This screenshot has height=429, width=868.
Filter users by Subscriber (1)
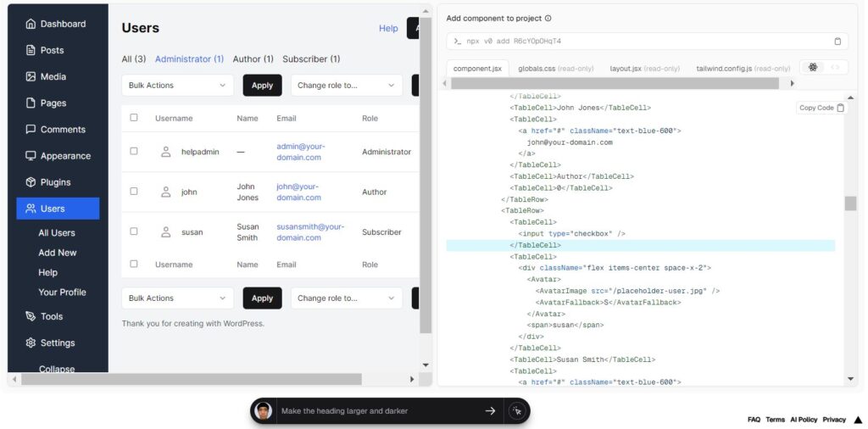click(x=311, y=59)
